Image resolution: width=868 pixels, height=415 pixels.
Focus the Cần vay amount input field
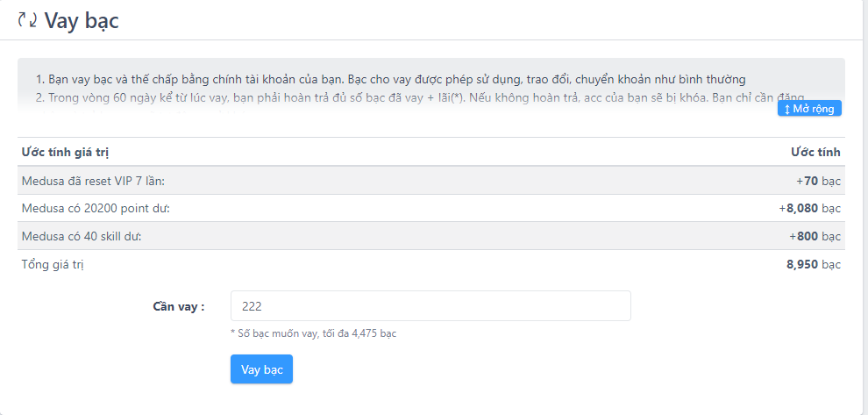click(430, 306)
